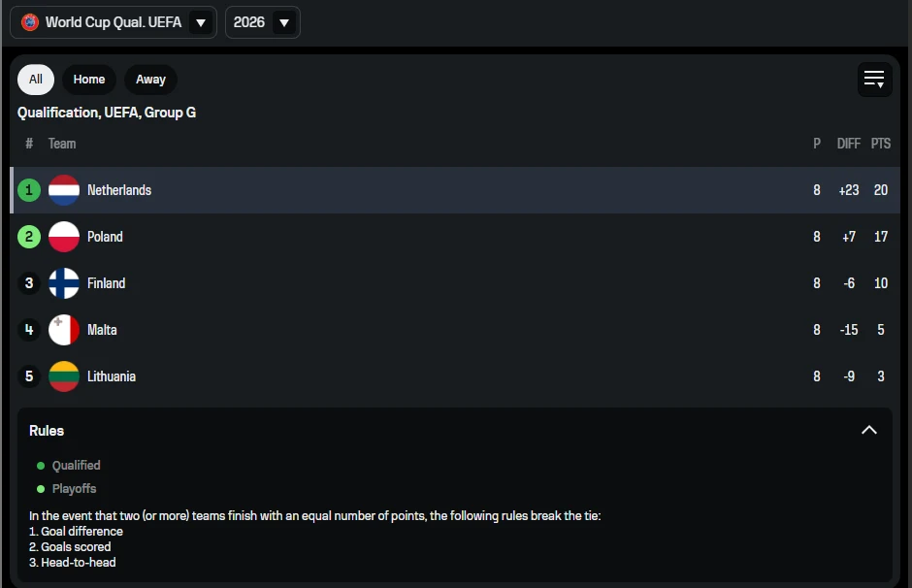Viewport: 912px width, 588px height.
Task: Click the Netherlands flag icon
Action: [x=64, y=190]
